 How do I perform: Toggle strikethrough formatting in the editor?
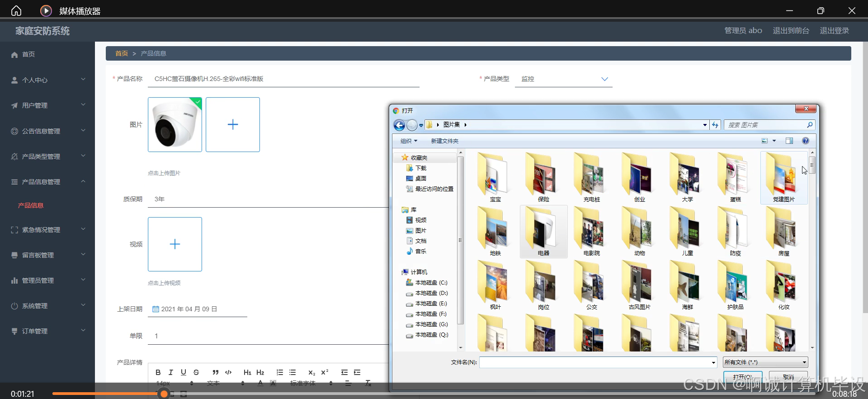click(196, 372)
